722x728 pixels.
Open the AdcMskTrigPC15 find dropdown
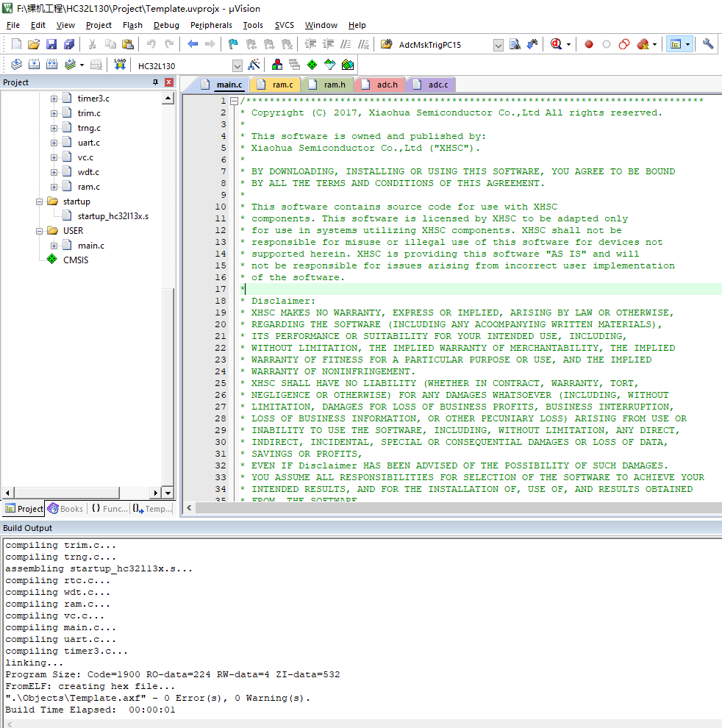(498, 45)
